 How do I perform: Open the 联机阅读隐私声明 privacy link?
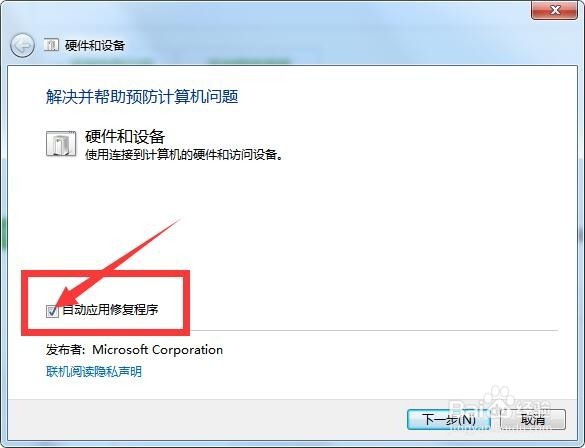point(94,371)
